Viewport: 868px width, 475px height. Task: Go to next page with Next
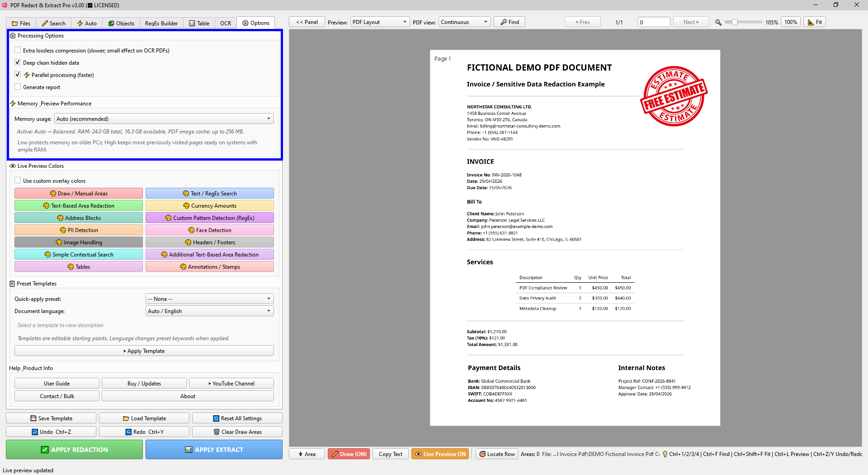(x=691, y=22)
